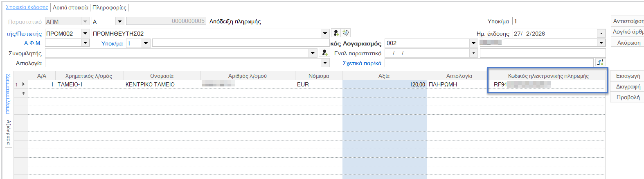Viewport: 644px width, 179px height.
Task: Expand the account 002 dropdown
Action: click(x=473, y=43)
